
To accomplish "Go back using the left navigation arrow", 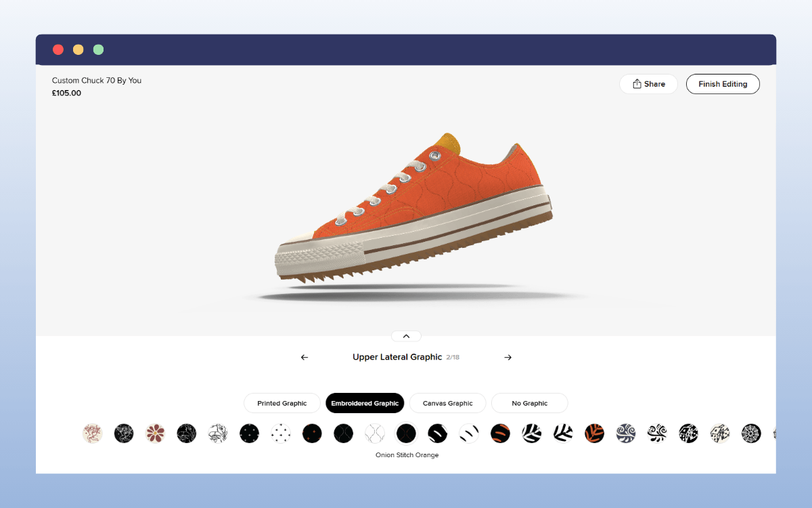I will (x=304, y=357).
